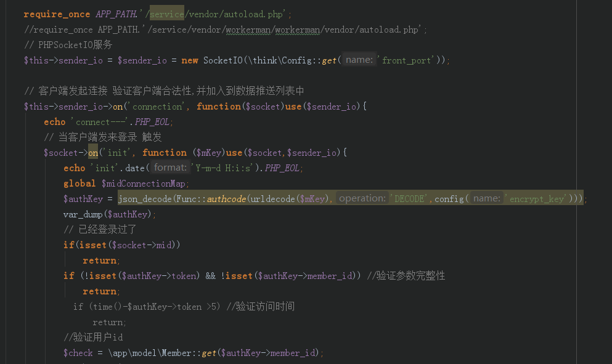The width and height of the screenshot is (612, 364).
Task: Click 'PHP_EOL' constant on the 'connect---' line
Action: 152,122
